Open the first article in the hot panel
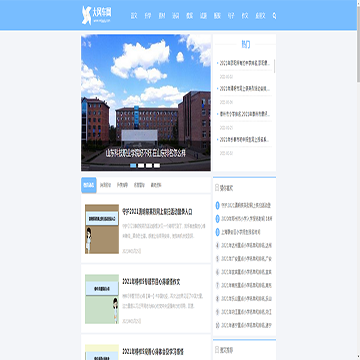The width and height of the screenshot is (360, 360). coord(244,63)
